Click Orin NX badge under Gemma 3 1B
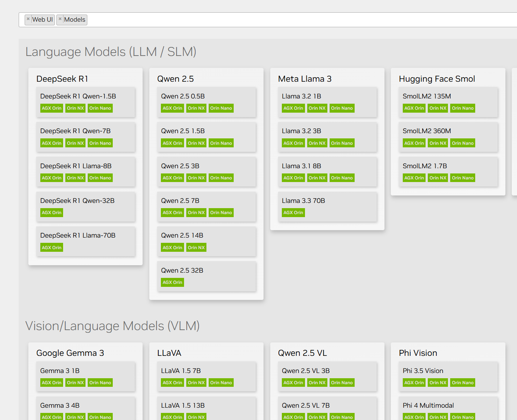Viewport: 517px width, 420px height. click(x=75, y=383)
